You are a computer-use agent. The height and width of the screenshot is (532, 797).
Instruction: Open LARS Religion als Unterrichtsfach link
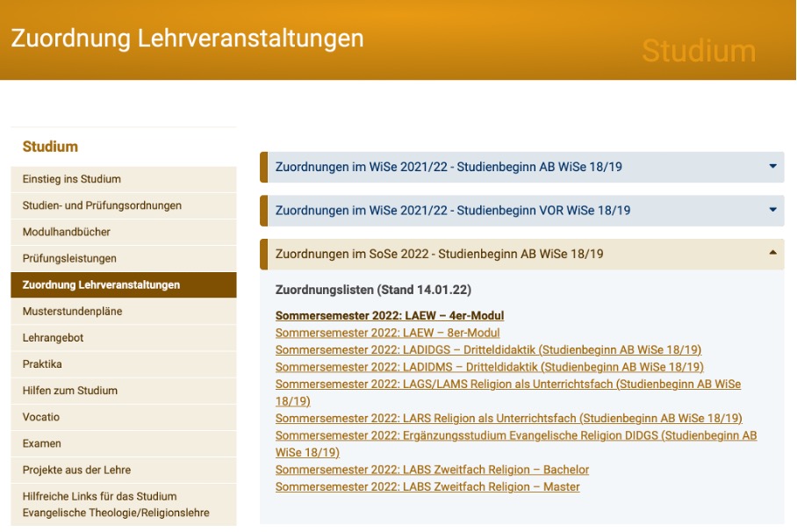tap(509, 418)
